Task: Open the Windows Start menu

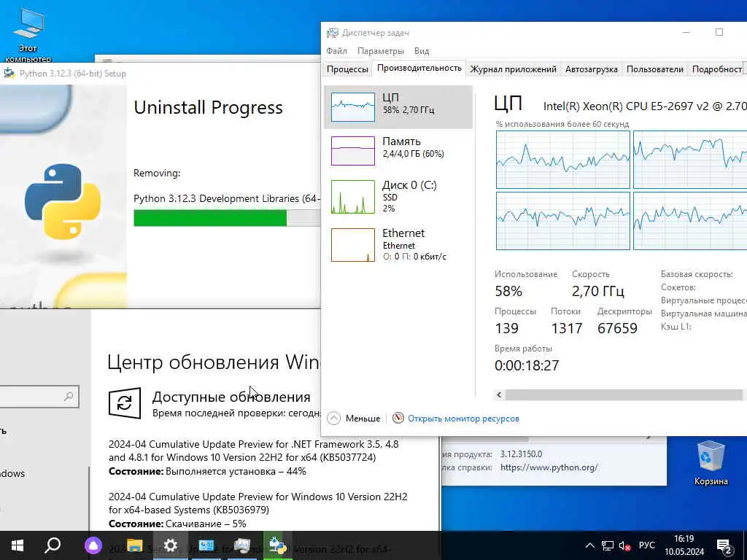Action: [18, 545]
